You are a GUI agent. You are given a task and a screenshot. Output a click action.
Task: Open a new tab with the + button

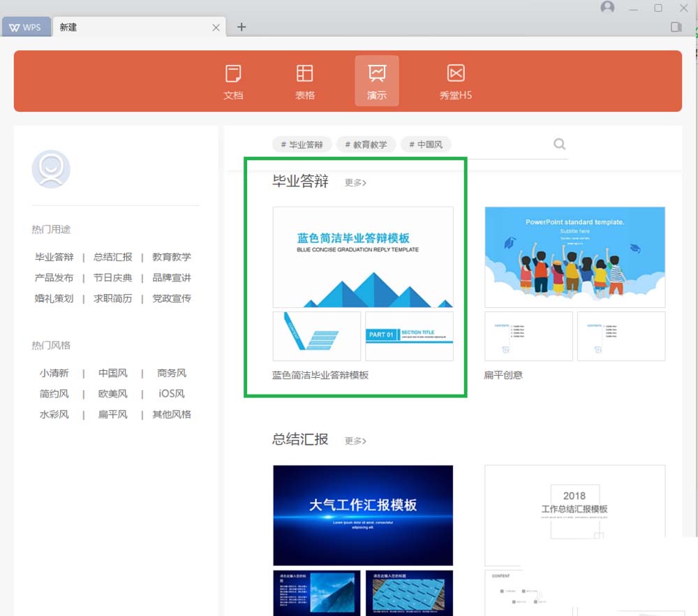[x=242, y=27]
